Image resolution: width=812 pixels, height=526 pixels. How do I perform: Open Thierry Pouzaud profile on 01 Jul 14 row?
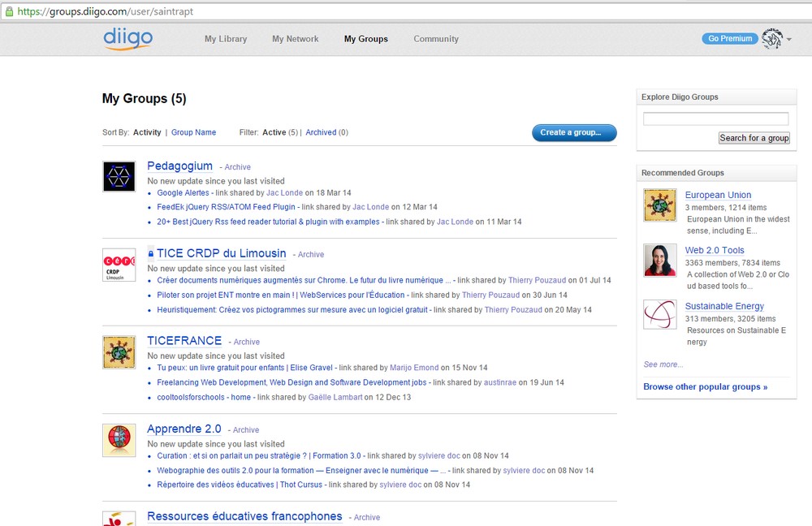[537, 280]
